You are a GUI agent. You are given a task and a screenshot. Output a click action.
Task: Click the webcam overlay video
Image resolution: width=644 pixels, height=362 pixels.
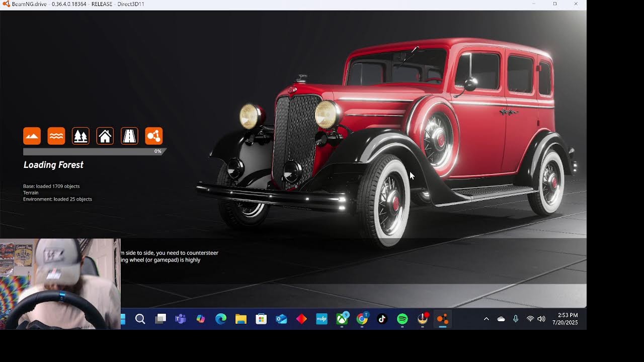[x=60, y=284]
